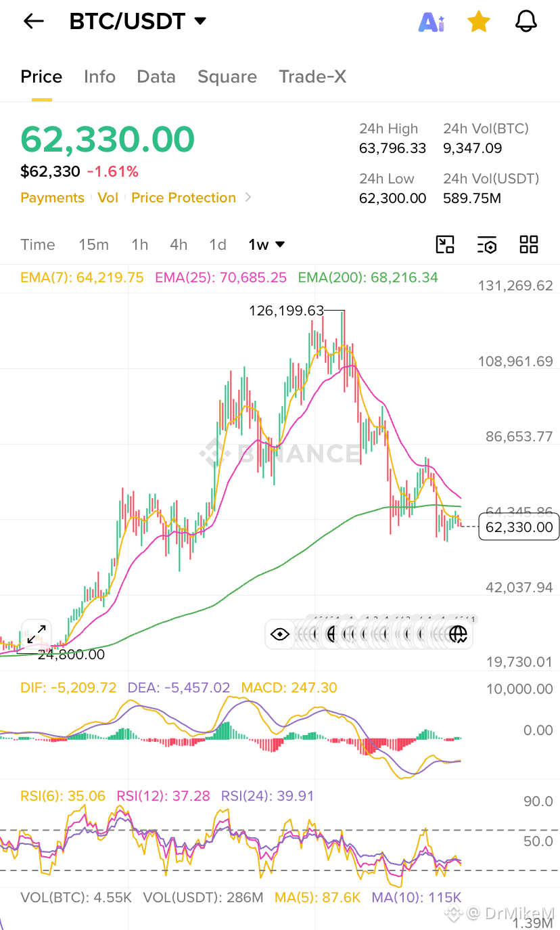The width and height of the screenshot is (560, 930).
Task: Switch to the Square tab
Action: coord(227,77)
